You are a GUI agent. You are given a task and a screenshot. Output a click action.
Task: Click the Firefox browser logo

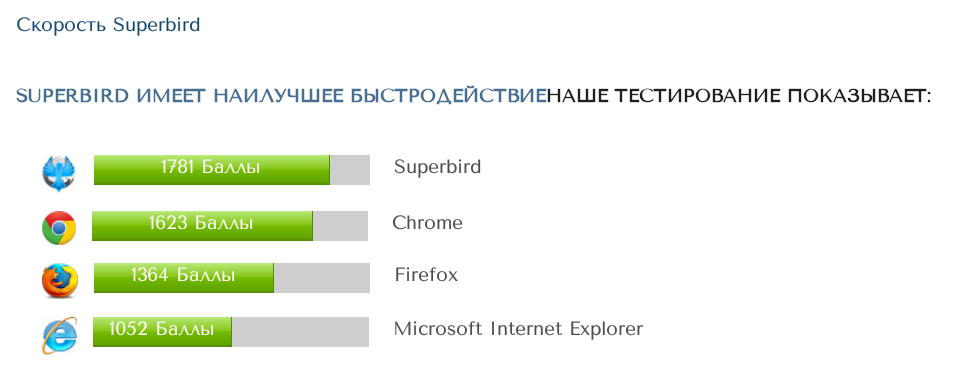point(60,281)
